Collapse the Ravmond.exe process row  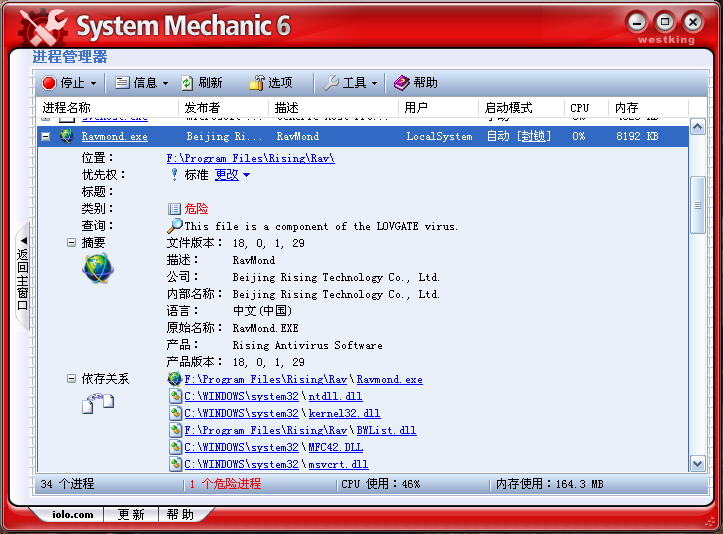[46, 136]
